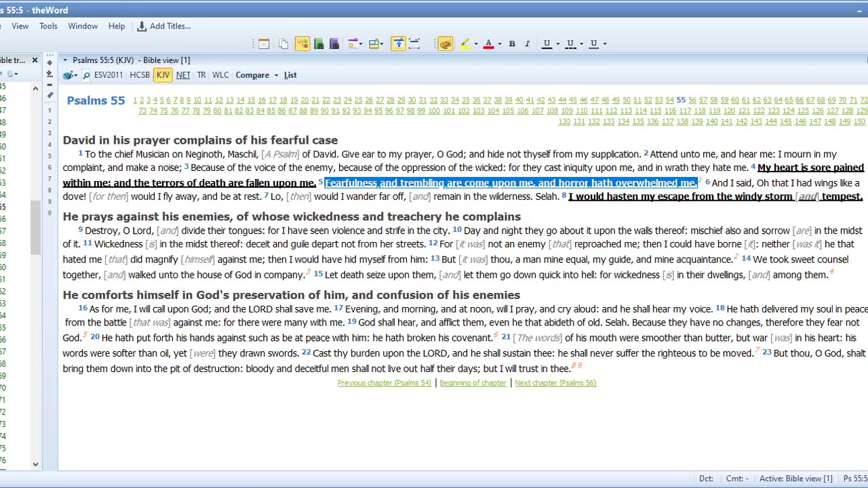Switch to NET translation

pyautogui.click(x=183, y=75)
